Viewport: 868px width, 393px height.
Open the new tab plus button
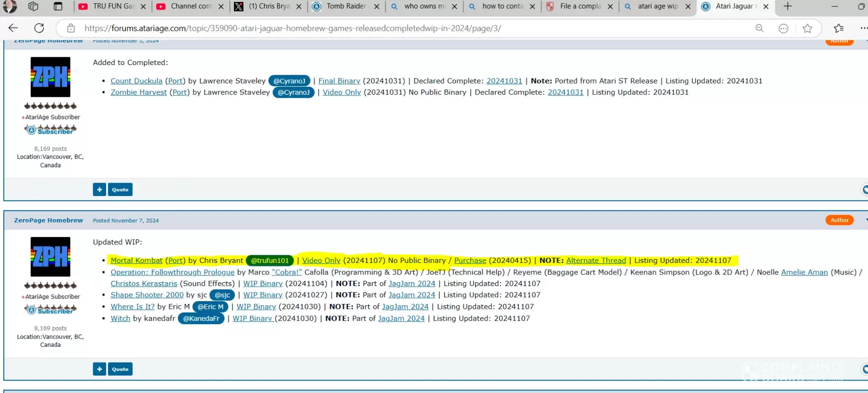tap(787, 6)
